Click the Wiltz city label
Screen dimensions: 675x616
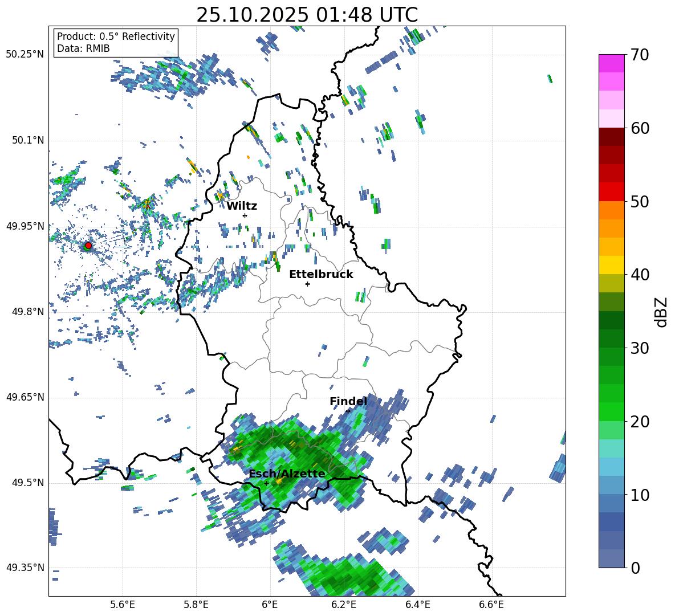click(242, 206)
